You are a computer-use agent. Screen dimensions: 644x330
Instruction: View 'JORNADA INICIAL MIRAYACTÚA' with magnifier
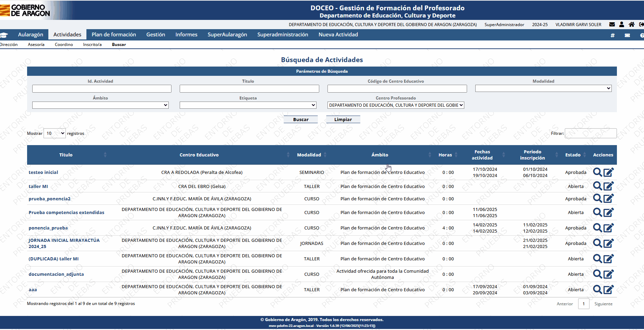[597, 243]
